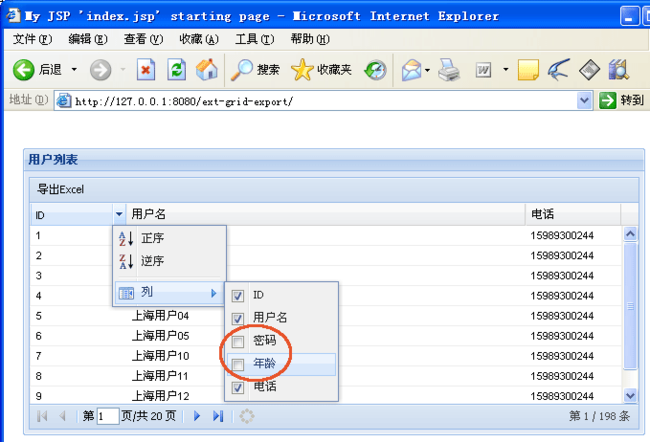Viewport: 650px width, 442px height.
Task: Jump to last page of grid
Action: coord(218,416)
